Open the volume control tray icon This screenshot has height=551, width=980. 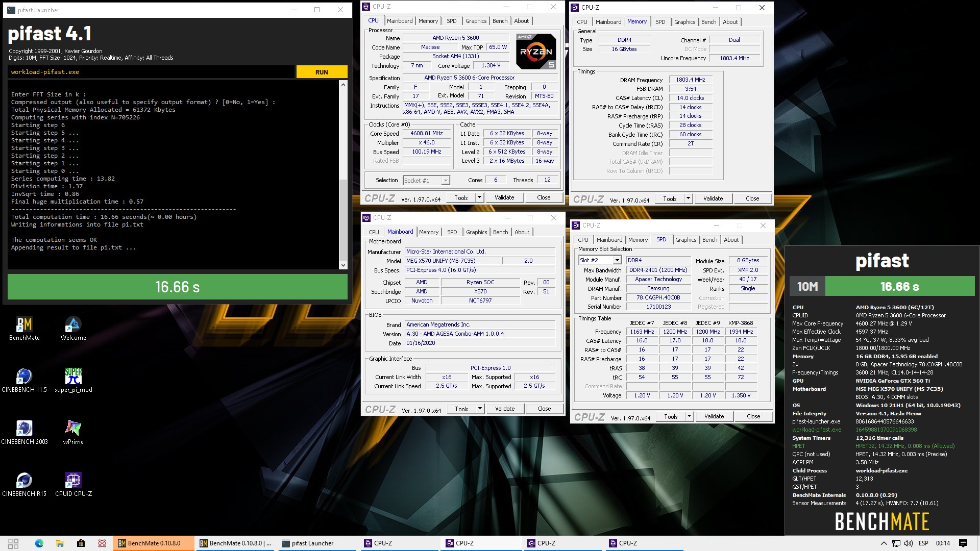[909, 543]
